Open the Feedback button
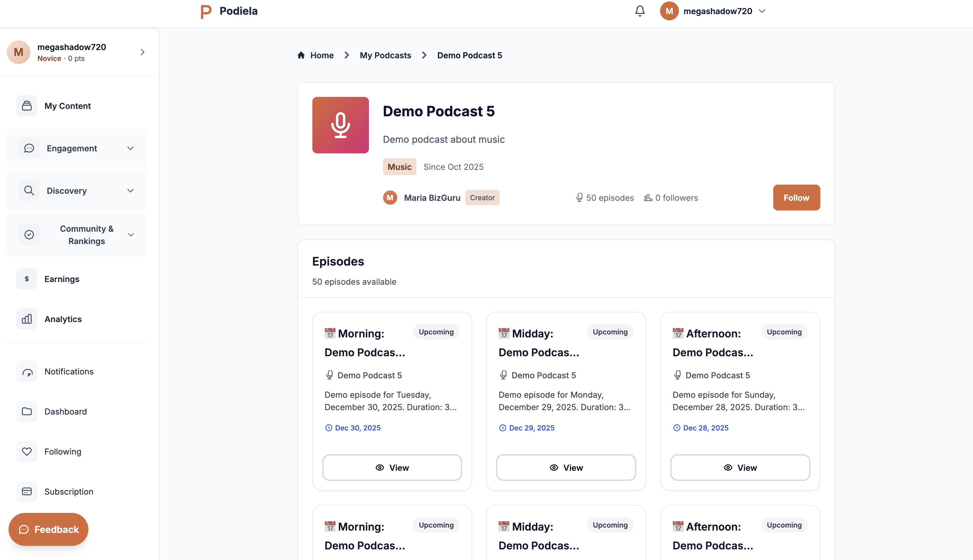This screenshot has width=973, height=560. tap(49, 529)
